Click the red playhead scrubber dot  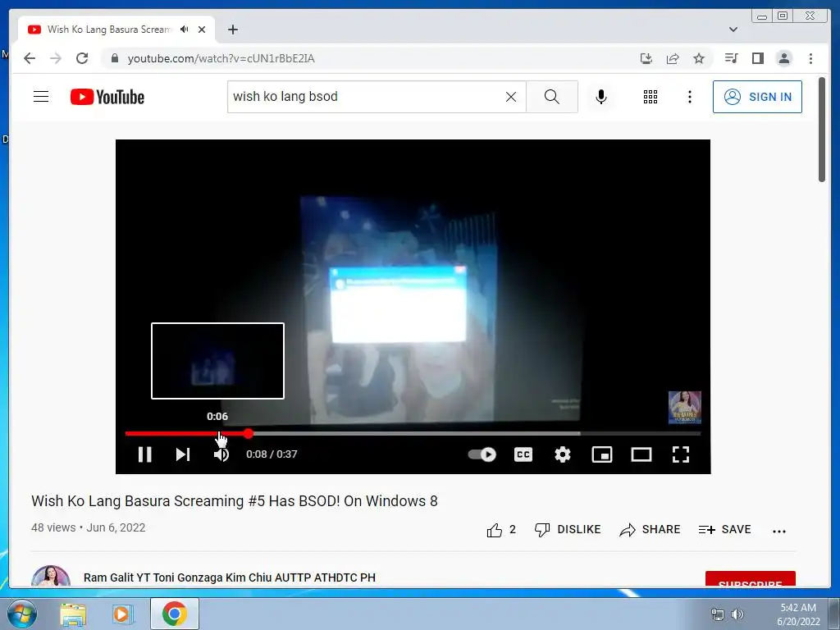coord(248,433)
